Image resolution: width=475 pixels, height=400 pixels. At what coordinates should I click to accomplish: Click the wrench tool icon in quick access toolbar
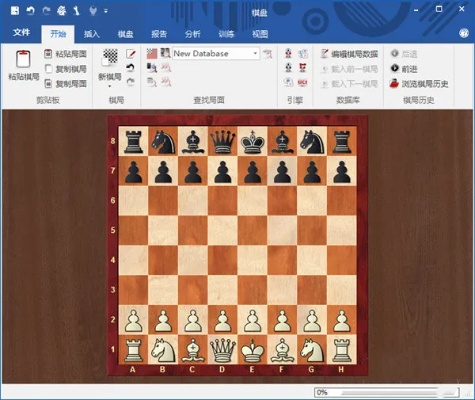pos(77,11)
